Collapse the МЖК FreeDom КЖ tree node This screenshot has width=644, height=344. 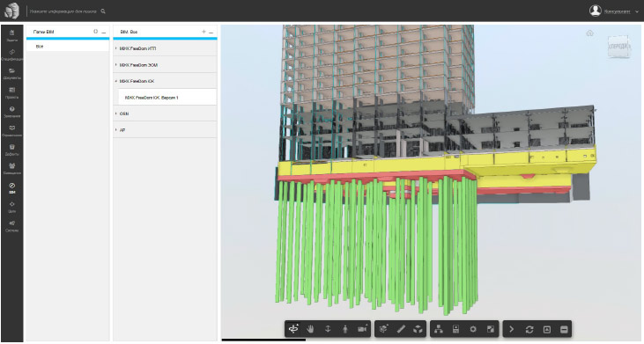[115, 81]
